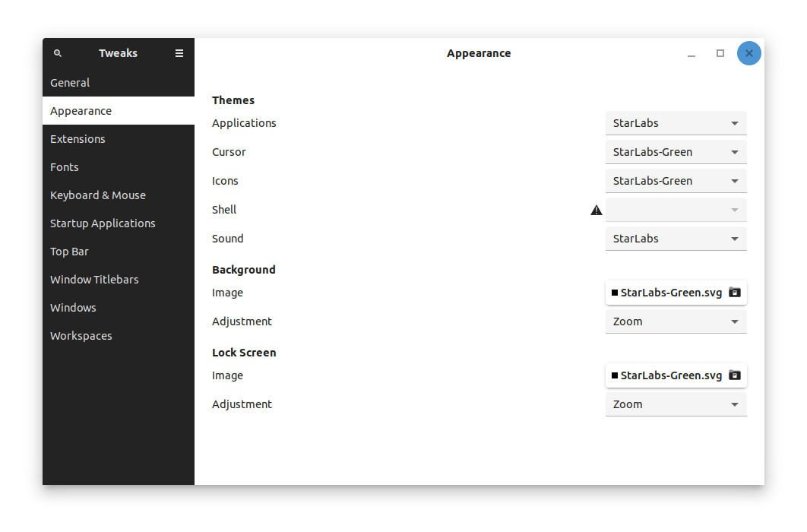This screenshot has height=532, width=807.
Task: Click the Cursor label
Action: click(x=229, y=152)
